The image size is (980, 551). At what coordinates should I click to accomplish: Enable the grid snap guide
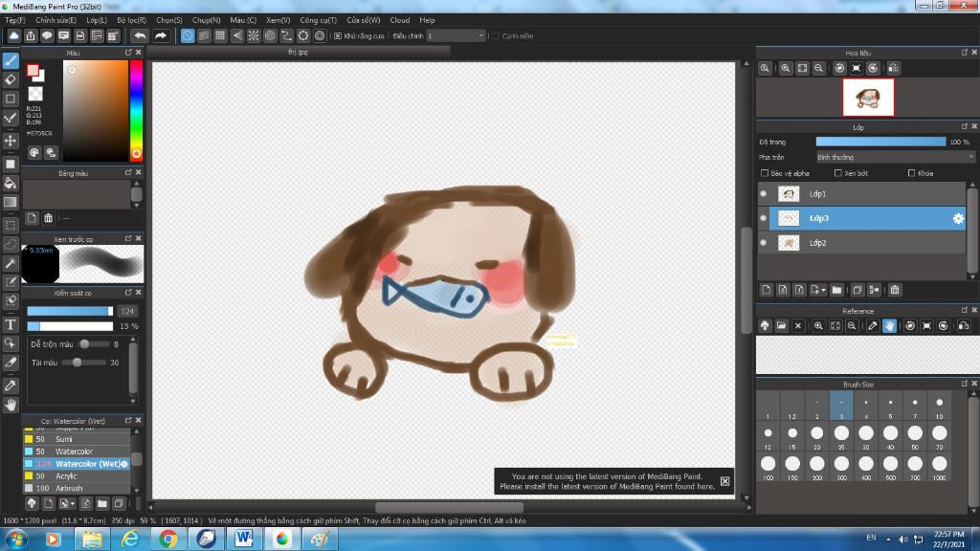pos(220,35)
